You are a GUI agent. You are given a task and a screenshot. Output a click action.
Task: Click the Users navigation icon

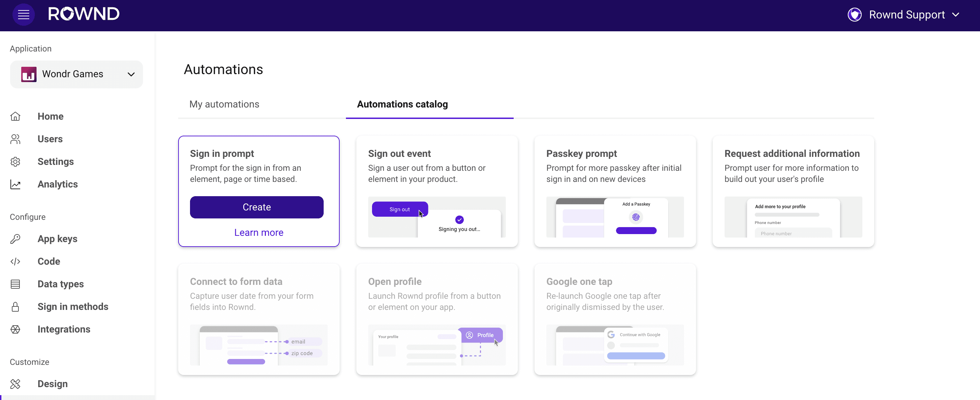(15, 139)
